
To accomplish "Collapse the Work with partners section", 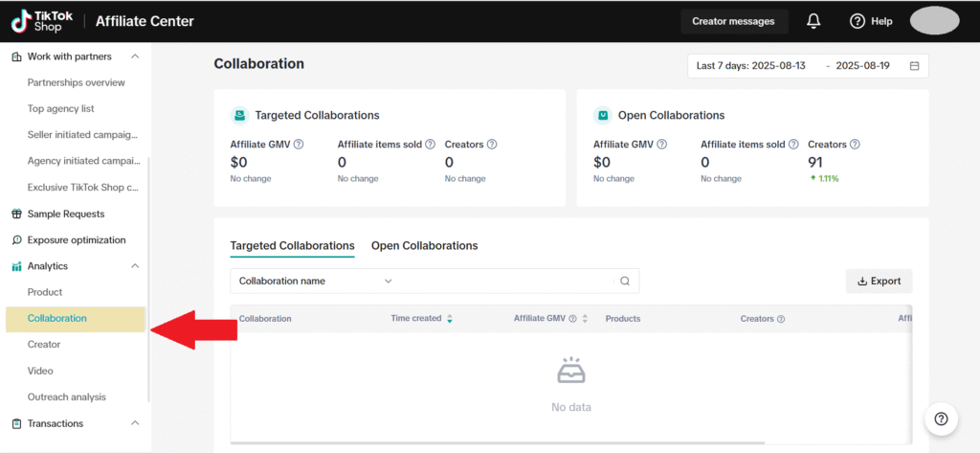I will [x=135, y=57].
